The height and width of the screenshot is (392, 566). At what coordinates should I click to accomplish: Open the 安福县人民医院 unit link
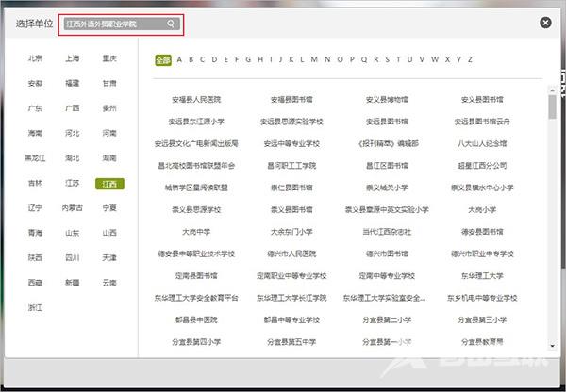(x=195, y=99)
